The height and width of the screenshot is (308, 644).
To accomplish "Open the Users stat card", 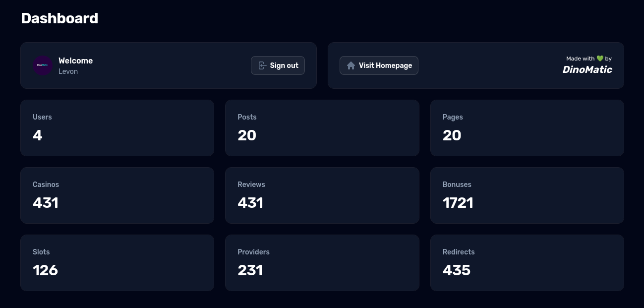I will (x=117, y=128).
